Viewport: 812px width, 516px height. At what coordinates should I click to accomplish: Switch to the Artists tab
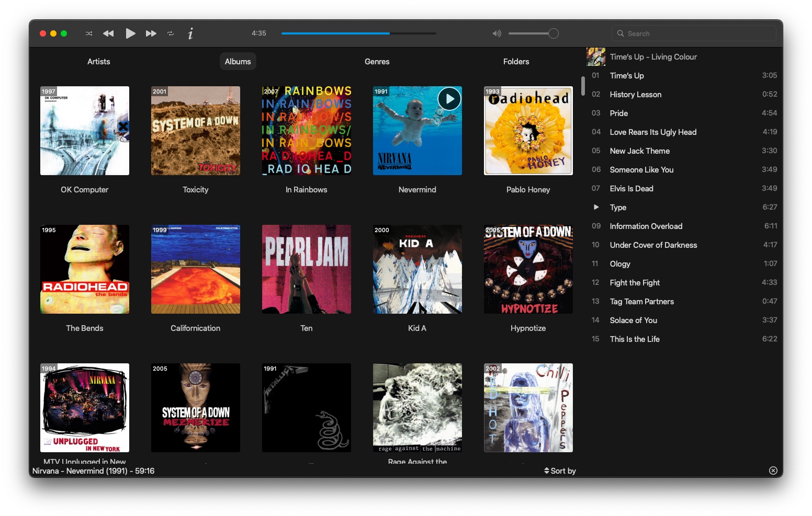99,61
